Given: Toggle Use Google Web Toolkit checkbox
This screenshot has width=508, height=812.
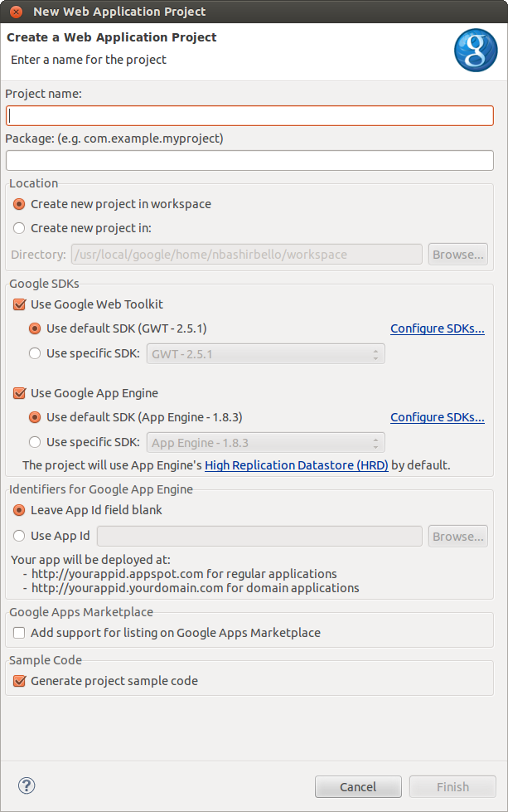Looking at the screenshot, I should (20, 304).
